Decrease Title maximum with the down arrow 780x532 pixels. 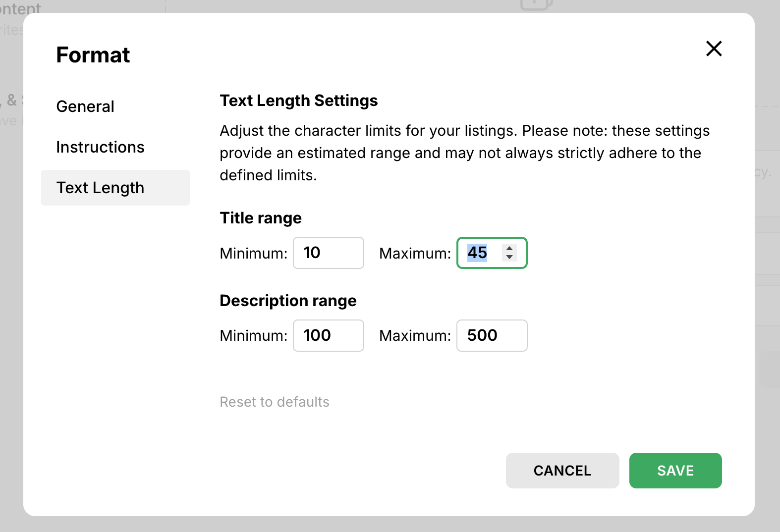509,257
